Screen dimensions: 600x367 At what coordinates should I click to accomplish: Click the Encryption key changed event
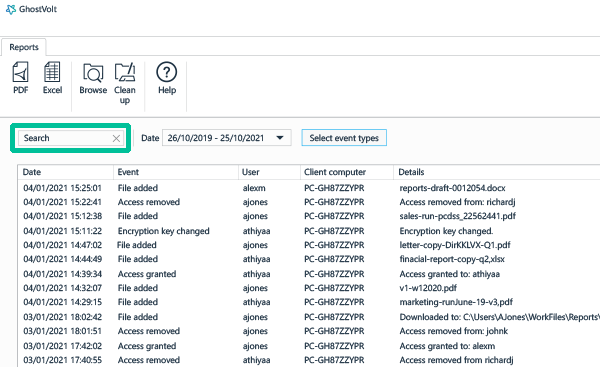[163, 231]
